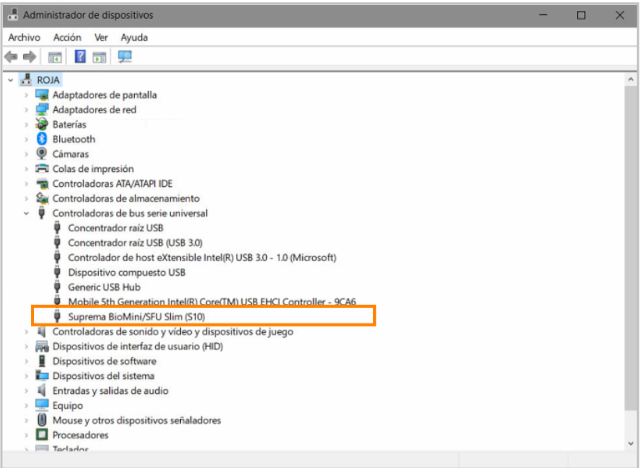This screenshot has width=640, height=468.
Task: Open the Ver menu
Action: [x=101, y=38]
